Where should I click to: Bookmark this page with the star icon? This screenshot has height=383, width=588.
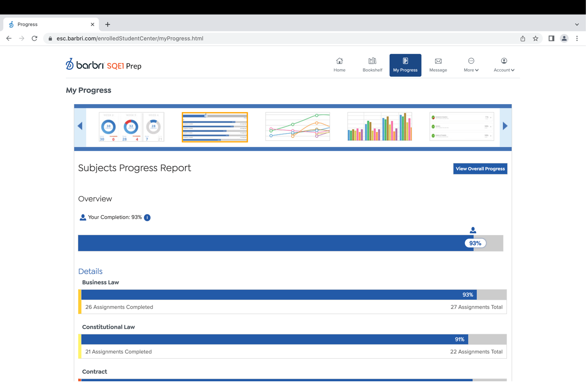click(535, 38)
